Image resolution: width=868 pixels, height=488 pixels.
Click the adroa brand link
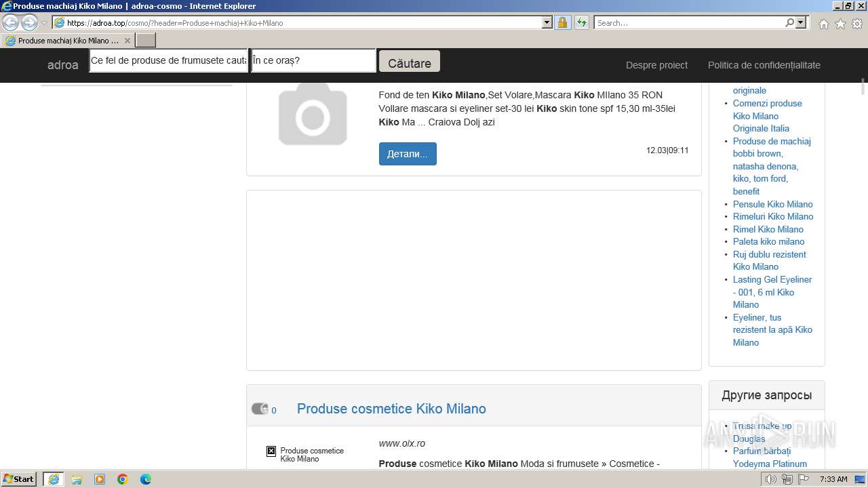tap(62, 65)
